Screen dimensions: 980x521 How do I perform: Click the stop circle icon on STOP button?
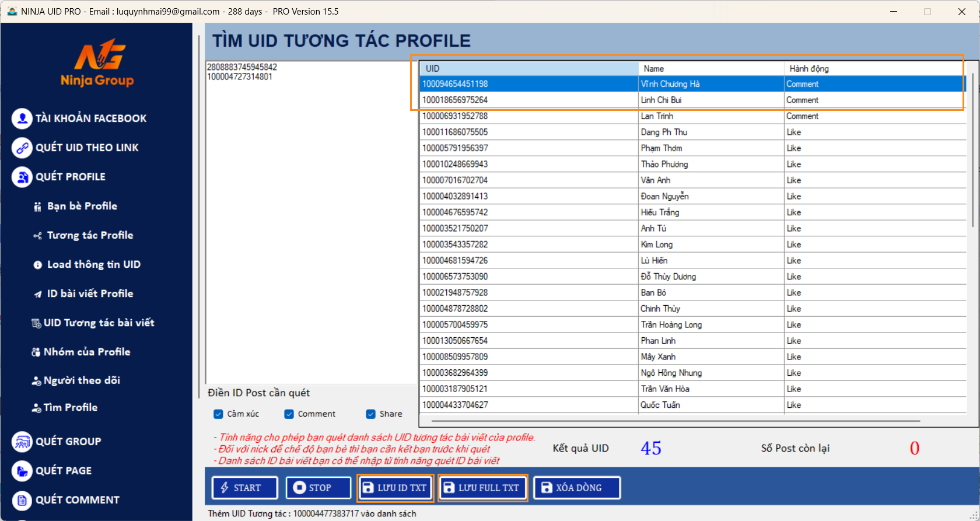tap(299, 488)
